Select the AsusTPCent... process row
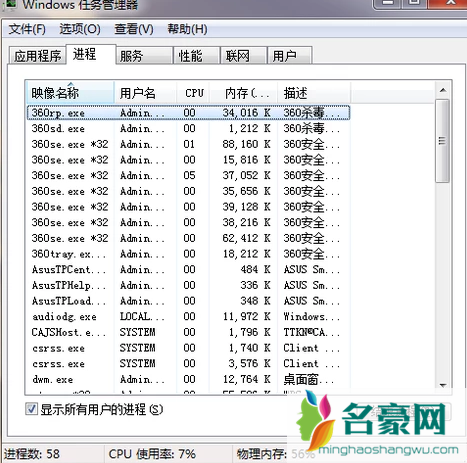 [x=188, y=269]
